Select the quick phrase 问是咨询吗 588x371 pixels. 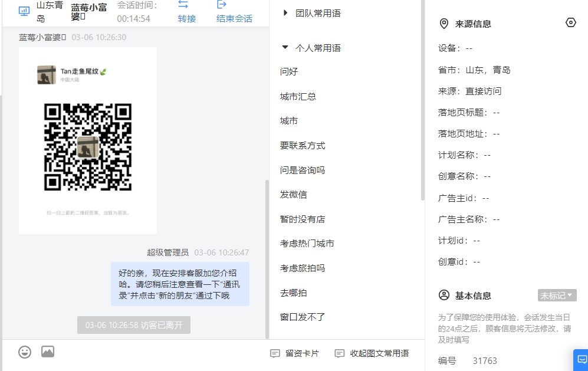(x=303, y=170)
